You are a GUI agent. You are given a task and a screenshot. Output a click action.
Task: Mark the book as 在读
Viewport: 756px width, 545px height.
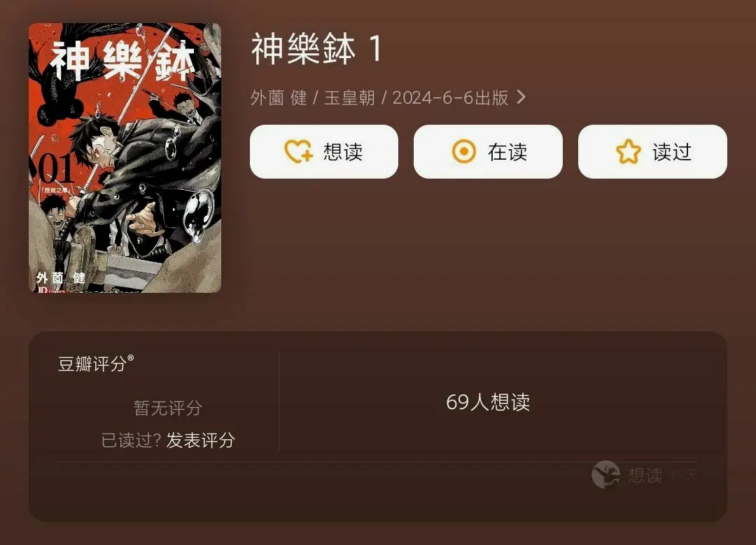488,151
